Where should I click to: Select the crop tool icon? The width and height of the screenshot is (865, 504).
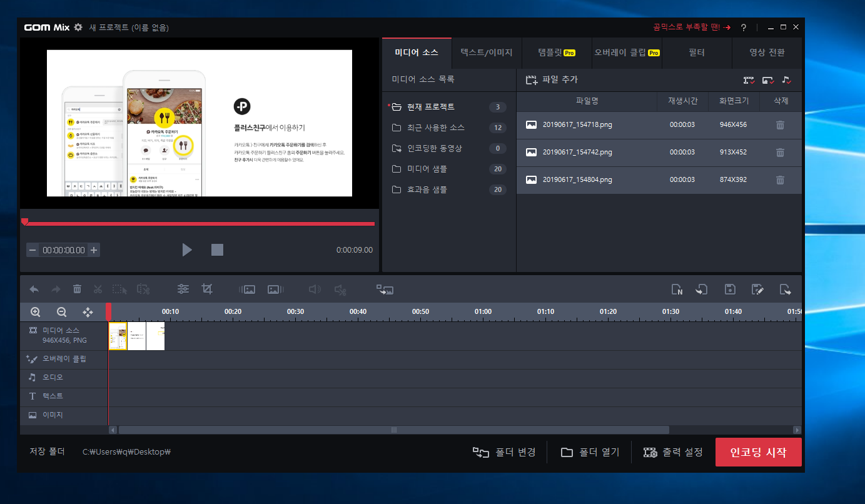[207, 290]
